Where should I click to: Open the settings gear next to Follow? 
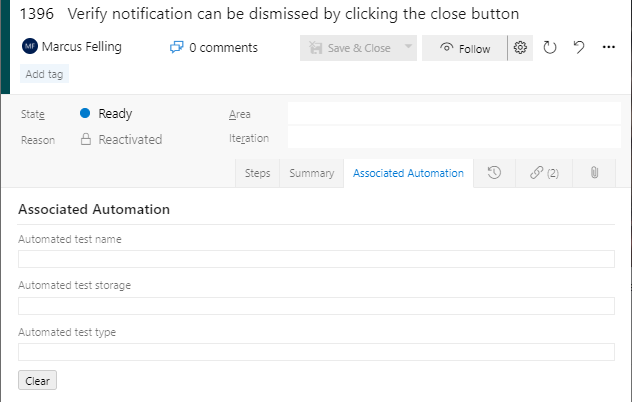coord(520,48)
